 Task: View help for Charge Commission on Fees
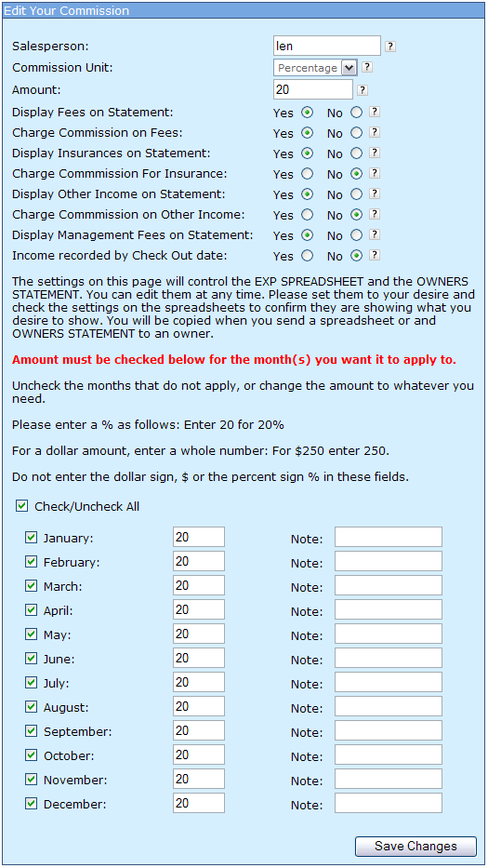pos(375,133)
